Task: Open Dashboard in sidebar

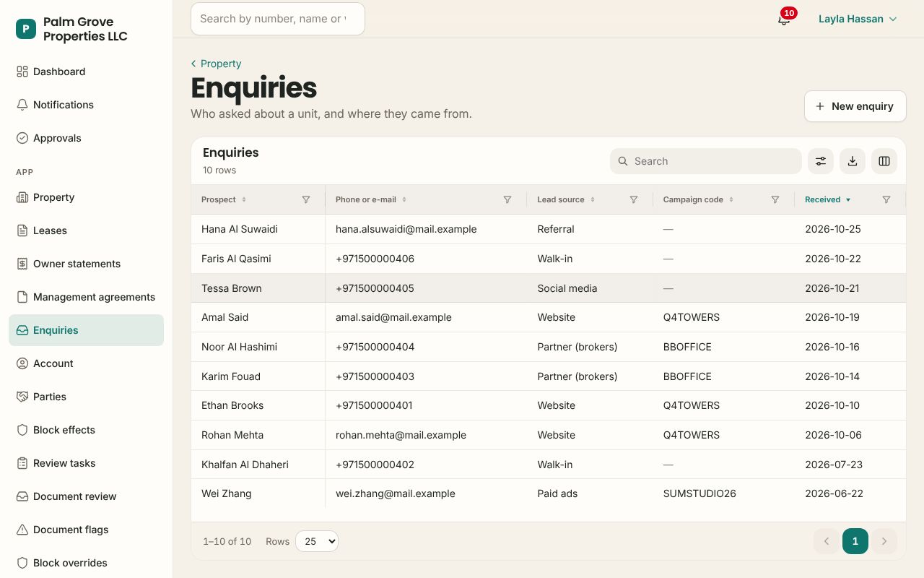Action: tap(87, 72)
